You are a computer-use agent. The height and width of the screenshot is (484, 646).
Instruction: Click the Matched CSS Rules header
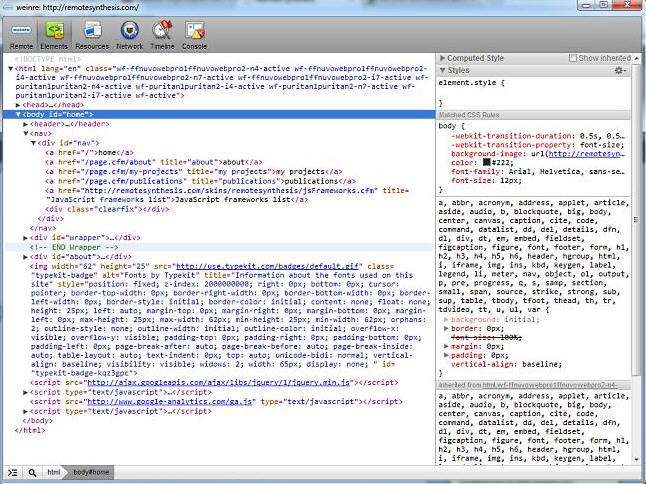pyautogui.click(x=534, y=115)
